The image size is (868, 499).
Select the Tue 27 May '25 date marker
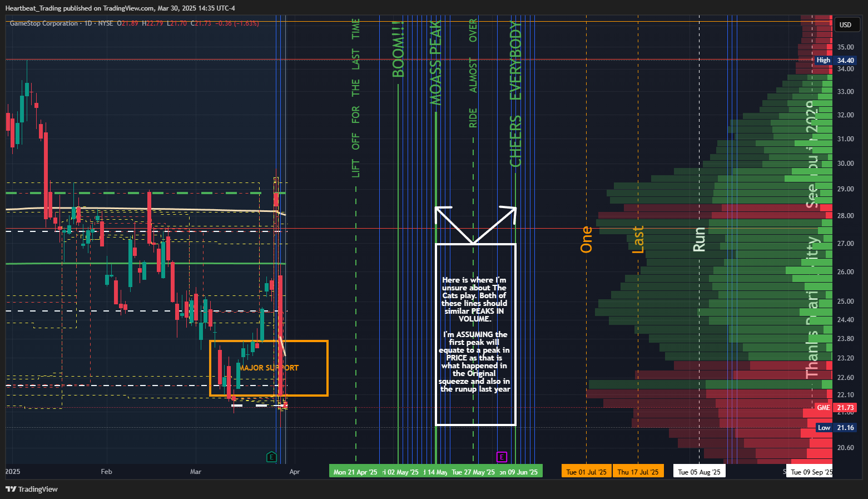click(473, 472)
